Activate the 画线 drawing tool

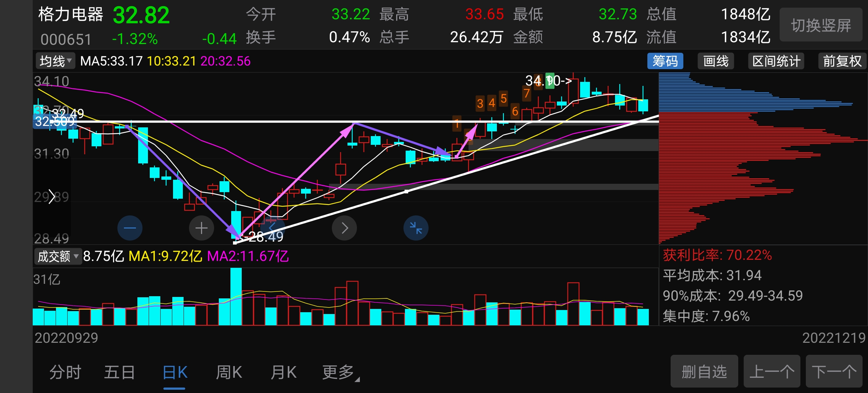[716, 61]
